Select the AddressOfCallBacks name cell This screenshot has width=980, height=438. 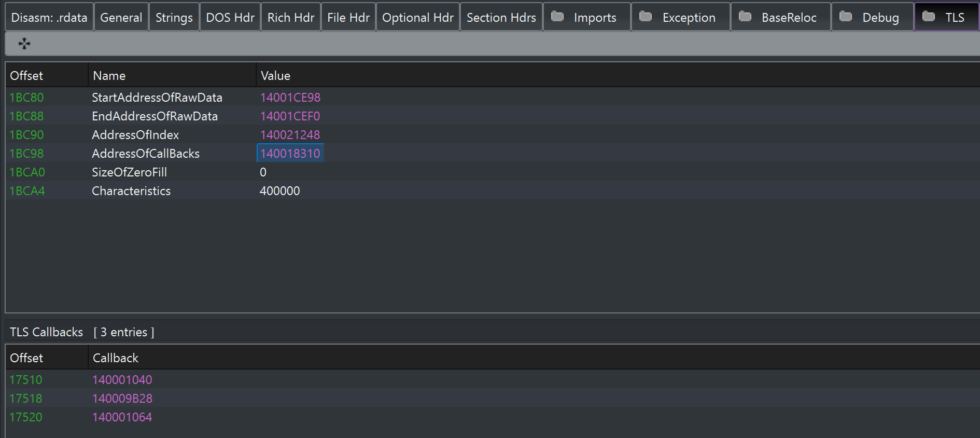pos(146,154)
